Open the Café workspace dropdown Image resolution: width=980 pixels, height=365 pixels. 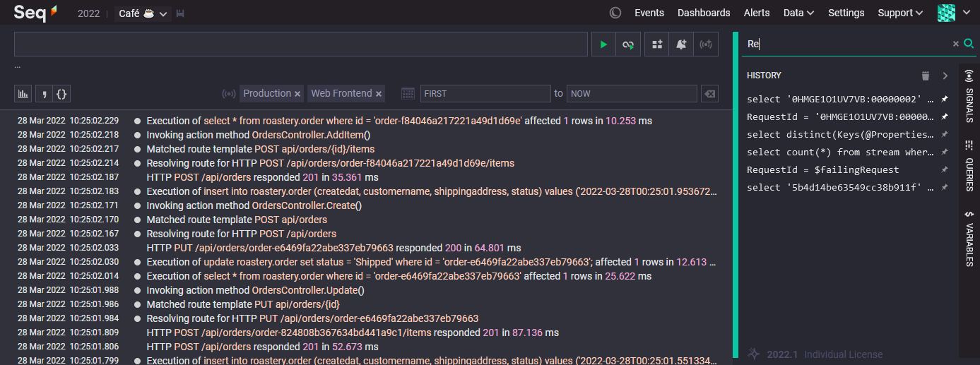click(x=142, y=13)
